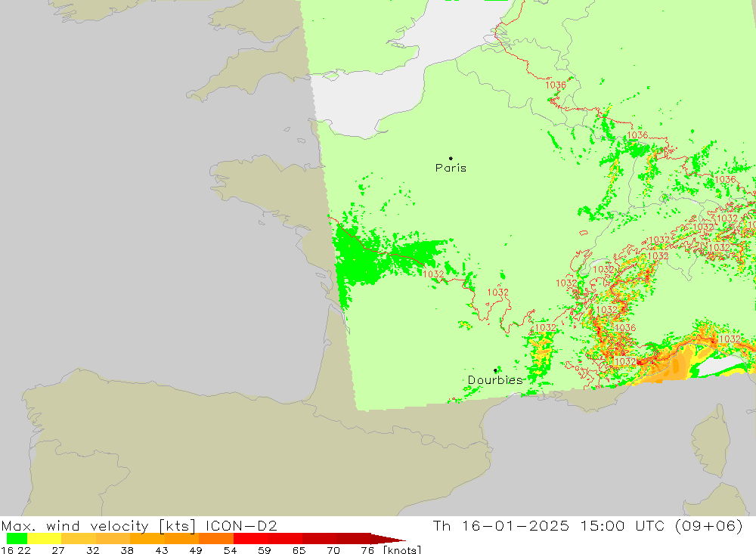Click the legend value 65
756x554 pixels.
(299, 550)
